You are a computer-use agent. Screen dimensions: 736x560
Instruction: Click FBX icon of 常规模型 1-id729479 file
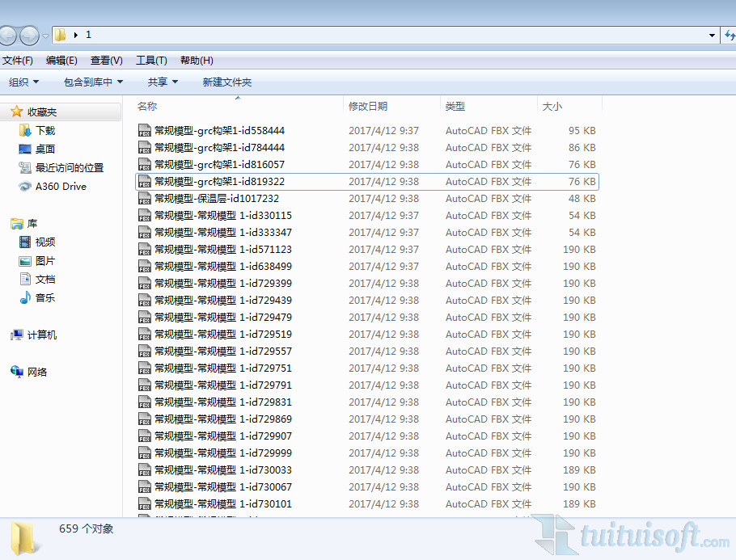point(145,317)
